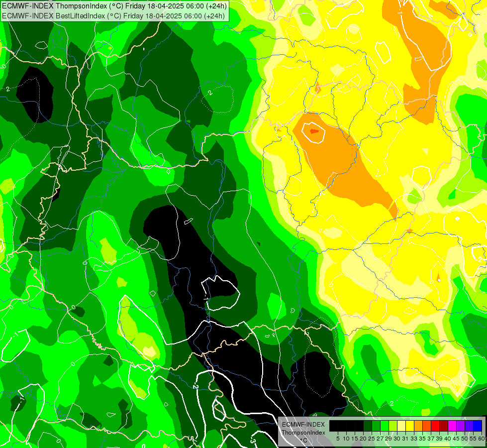
Task: Click the ThompsonIndex title line at top
Action: coord(114,5)
